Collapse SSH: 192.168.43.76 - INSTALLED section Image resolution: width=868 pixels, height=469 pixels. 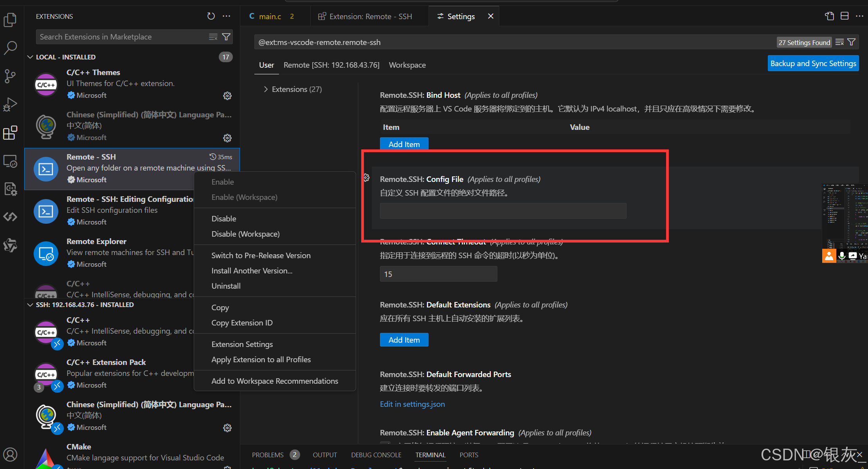click(31, 305)
